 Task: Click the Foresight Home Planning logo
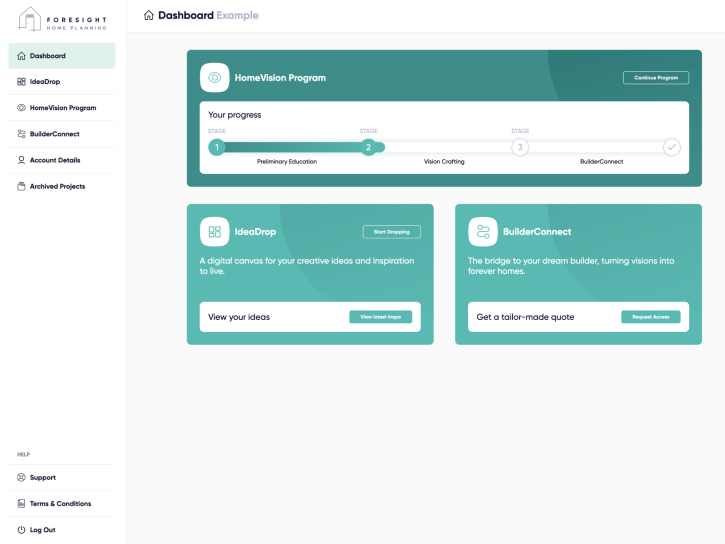click(60, 18)
